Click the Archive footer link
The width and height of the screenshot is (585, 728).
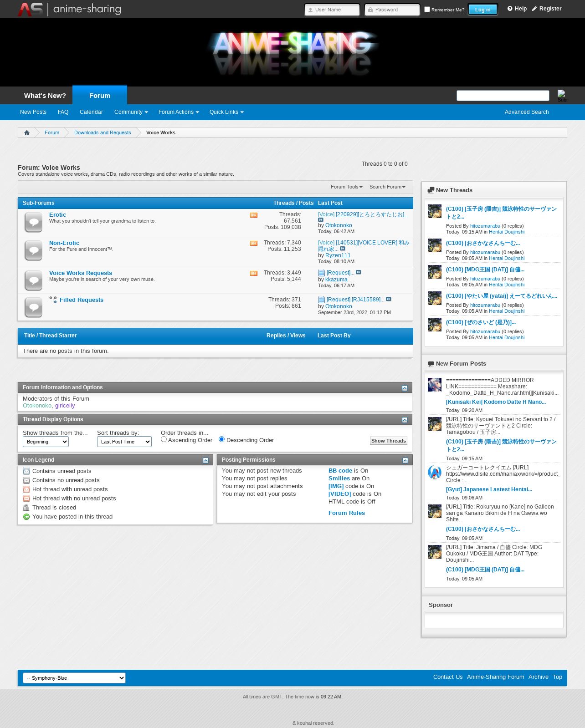[x=539, y=677]
